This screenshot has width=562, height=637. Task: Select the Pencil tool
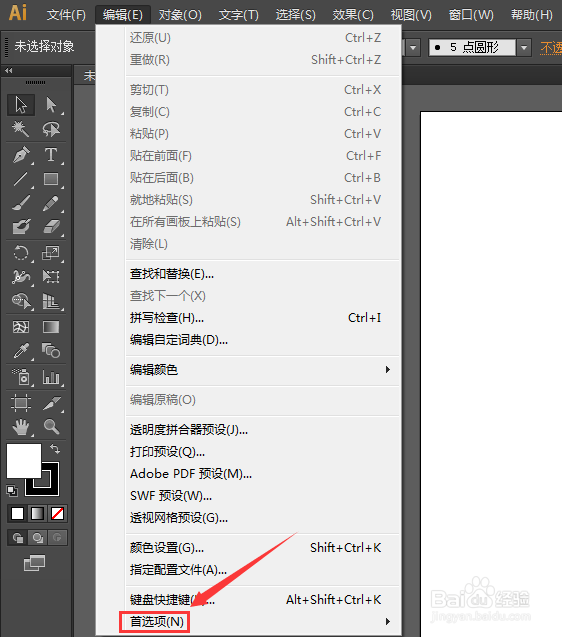(x=51, y=203)
